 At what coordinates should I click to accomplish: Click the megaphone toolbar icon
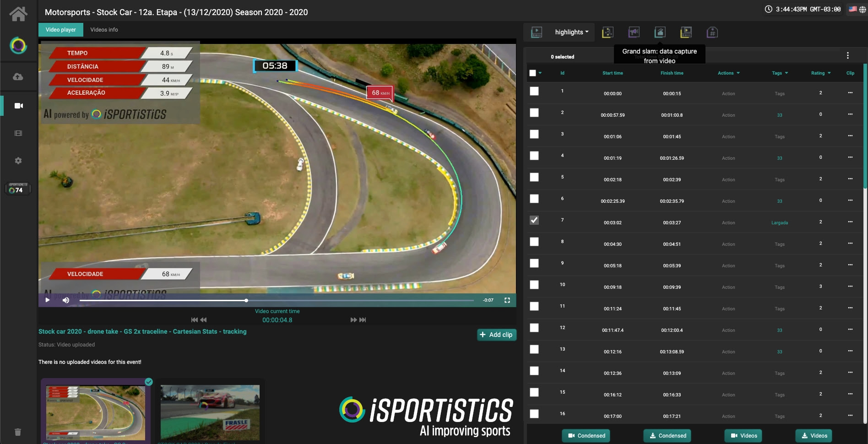[x=634, y=32]
